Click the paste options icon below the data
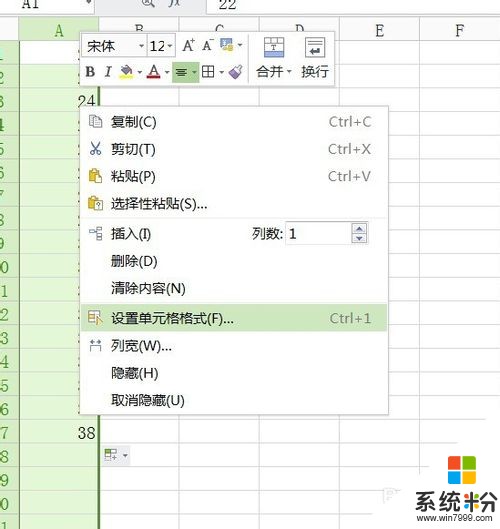Screen dimensions: 500x529 tap(116, 455)
